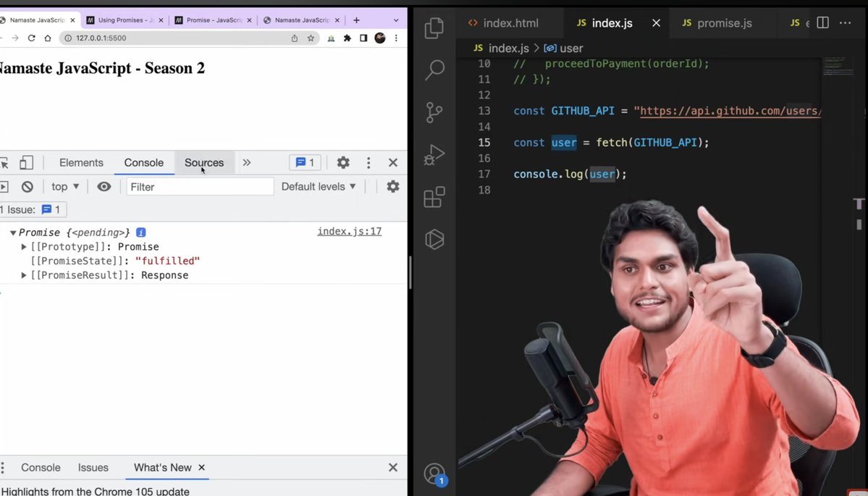The height and width of the screenshot is (496, 868).
Task: Collapse the Promise object
Action: 13,232
